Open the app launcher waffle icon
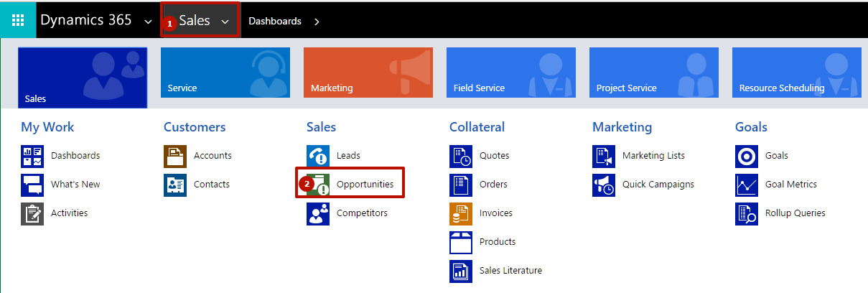The height and width of the screenshot is (293, 868). pyautogui.click(x=18, y=21)
